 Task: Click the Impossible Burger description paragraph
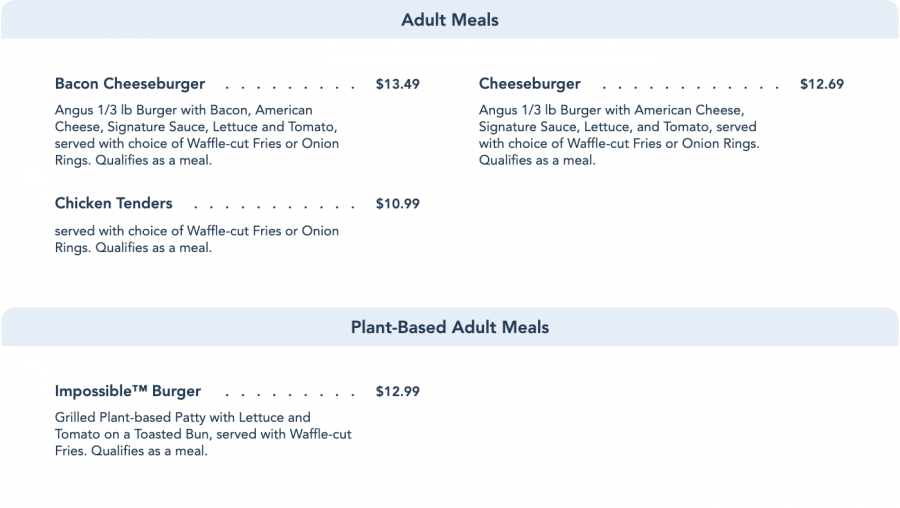203,434
